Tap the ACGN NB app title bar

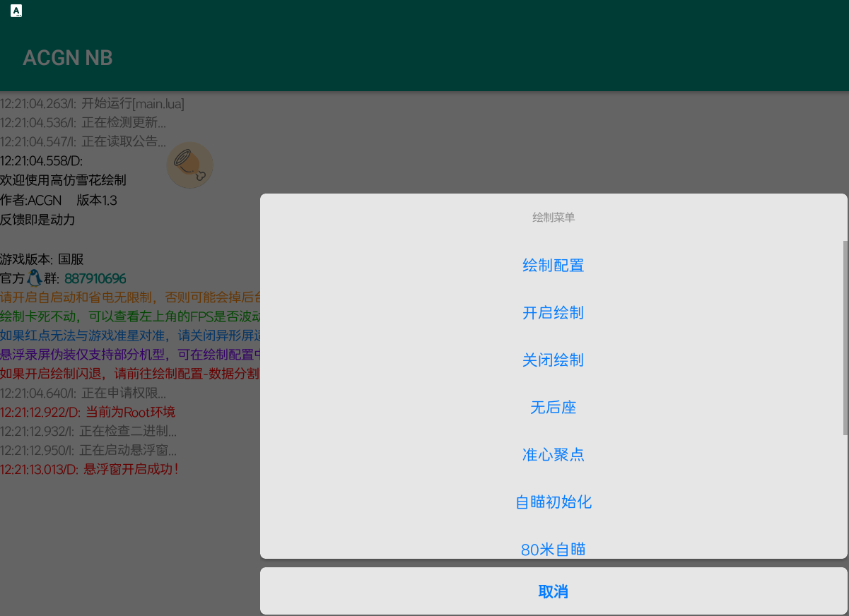tap(68, 57)
